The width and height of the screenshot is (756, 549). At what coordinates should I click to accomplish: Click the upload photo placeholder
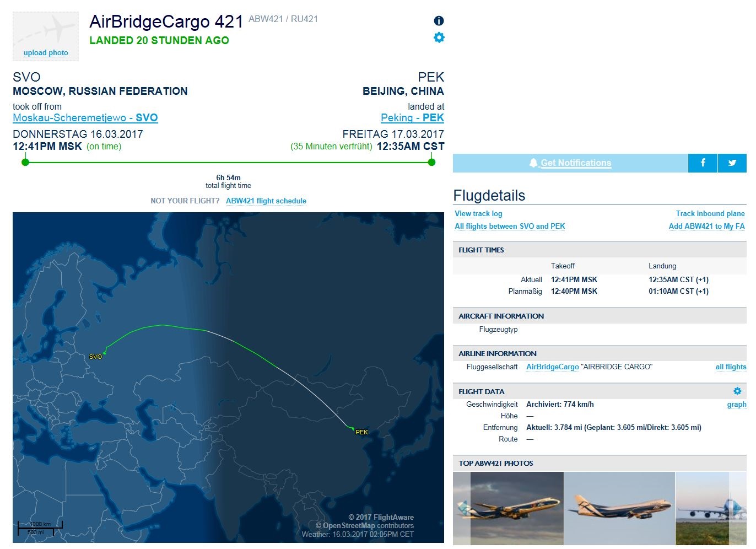[x=46, y=36]
